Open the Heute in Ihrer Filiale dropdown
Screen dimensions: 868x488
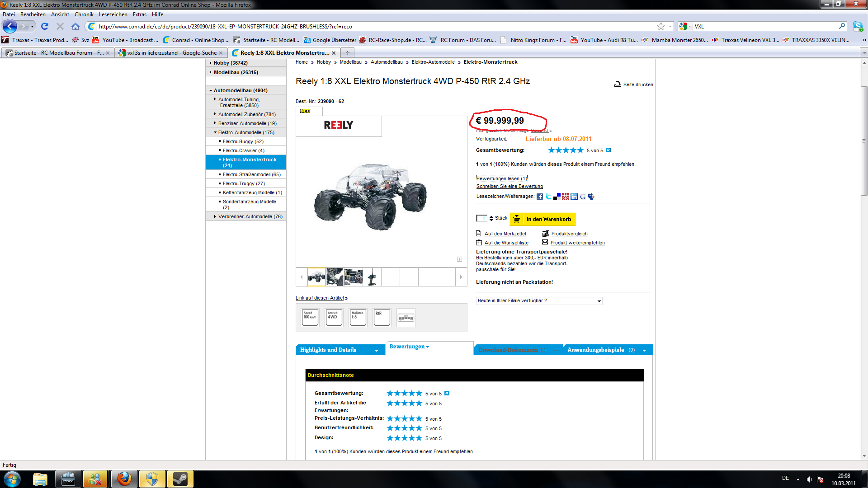pos(539,301)
